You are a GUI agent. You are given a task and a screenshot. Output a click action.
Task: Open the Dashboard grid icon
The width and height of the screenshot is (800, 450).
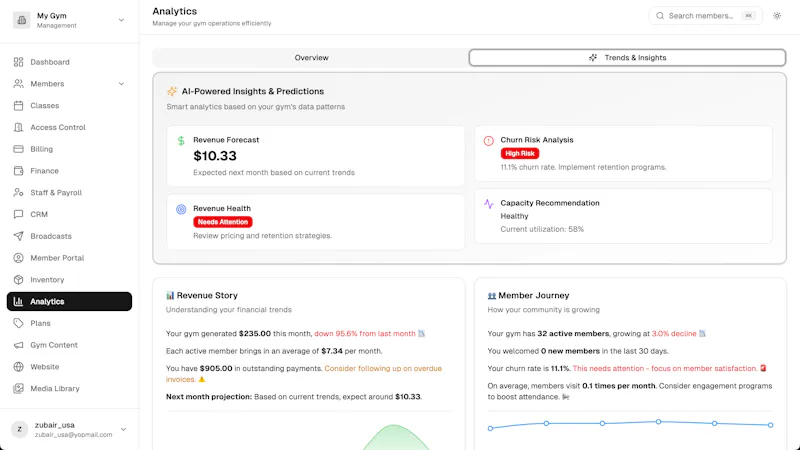click(x=18, y=62)
